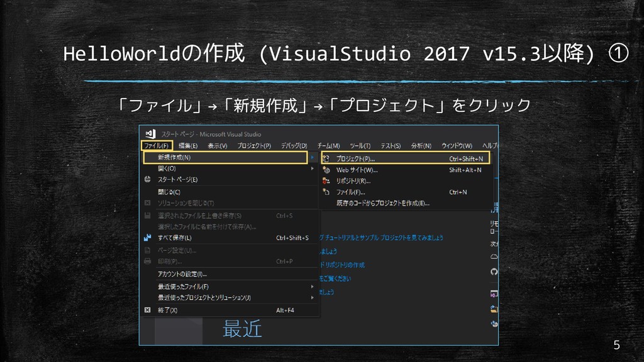The height and width of the screenshot is (362, 644).
Task: Open the ウィンドウ(W) menu
Action: [457, 146]
